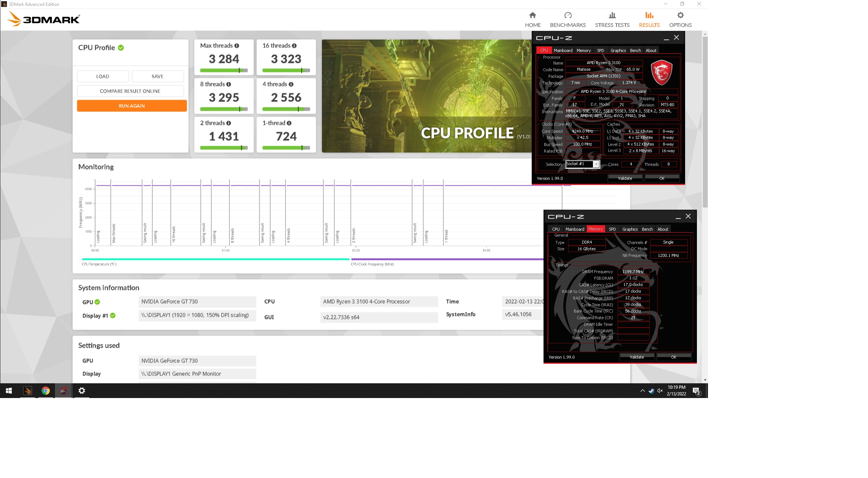Click LOAD result button
868x478 pixels.
pos(103,76)
